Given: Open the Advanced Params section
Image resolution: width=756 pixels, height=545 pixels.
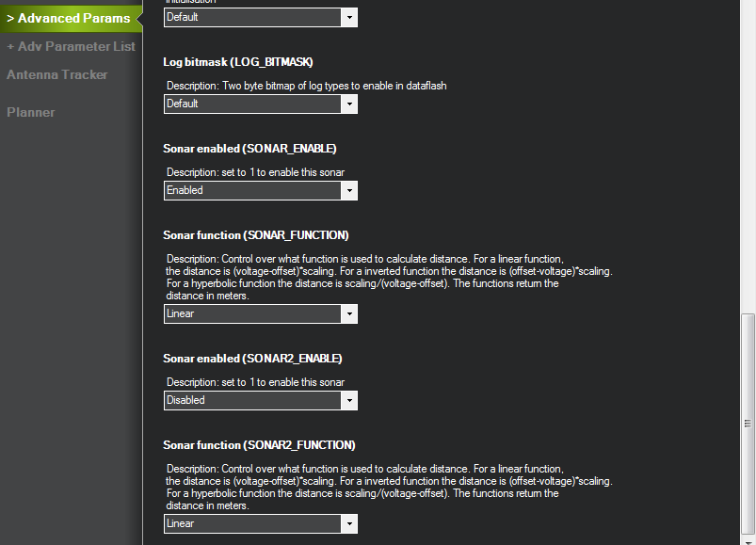Looking at the screenshot, I should [x=69, y=18].
